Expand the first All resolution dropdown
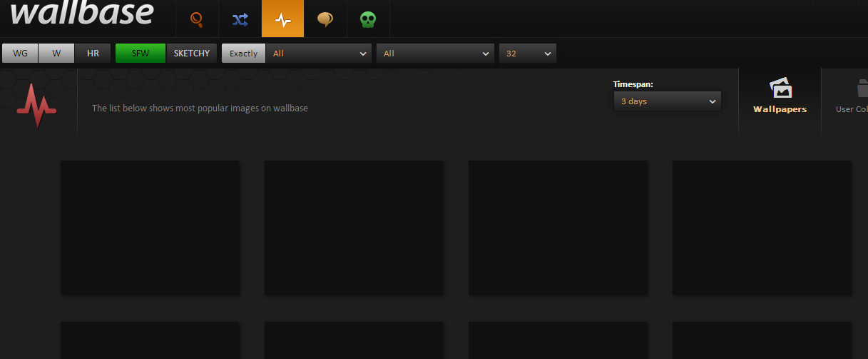 click(319, 54)
